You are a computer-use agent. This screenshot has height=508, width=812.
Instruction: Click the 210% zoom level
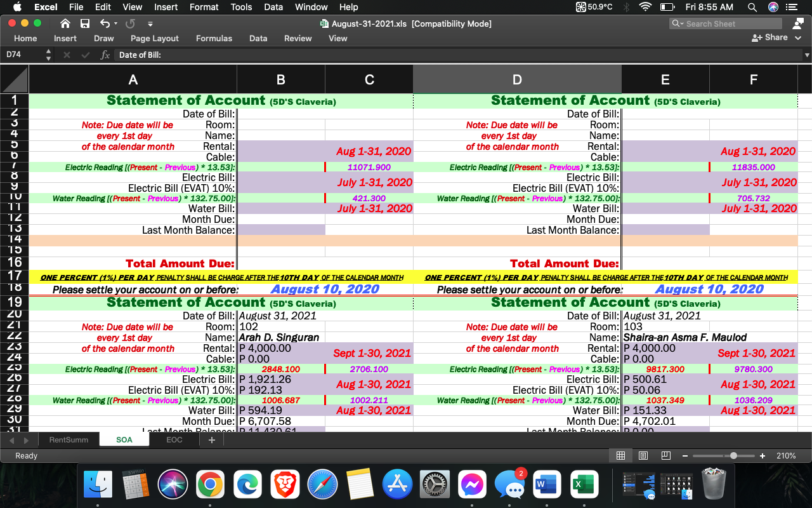786,456
